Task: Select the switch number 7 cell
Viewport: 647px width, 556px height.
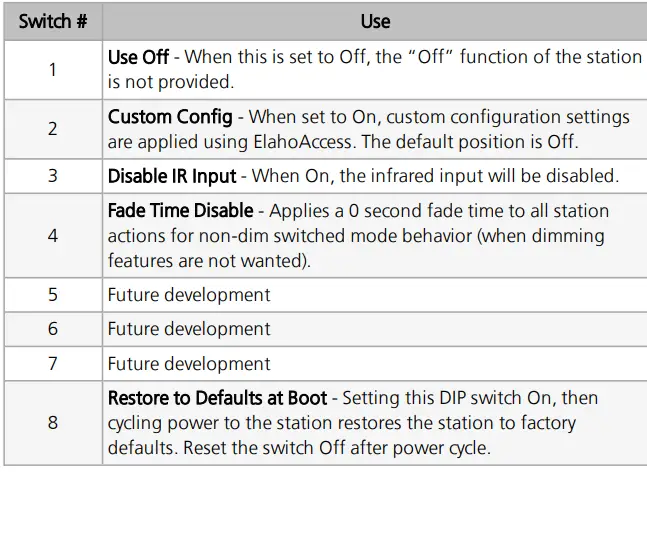Action: tap(52, 364)
